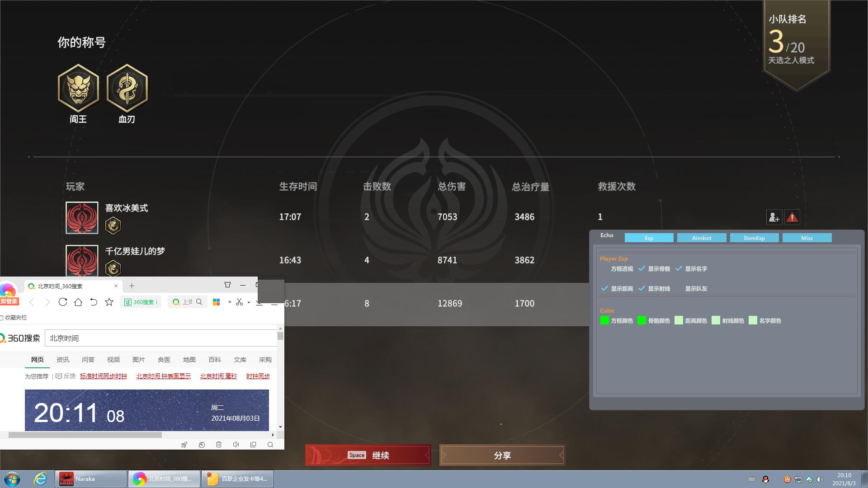This screenshot has height=488, width=868.
Task: Open the 北京时间 毫秒 link
Action: tap(218, 376)
